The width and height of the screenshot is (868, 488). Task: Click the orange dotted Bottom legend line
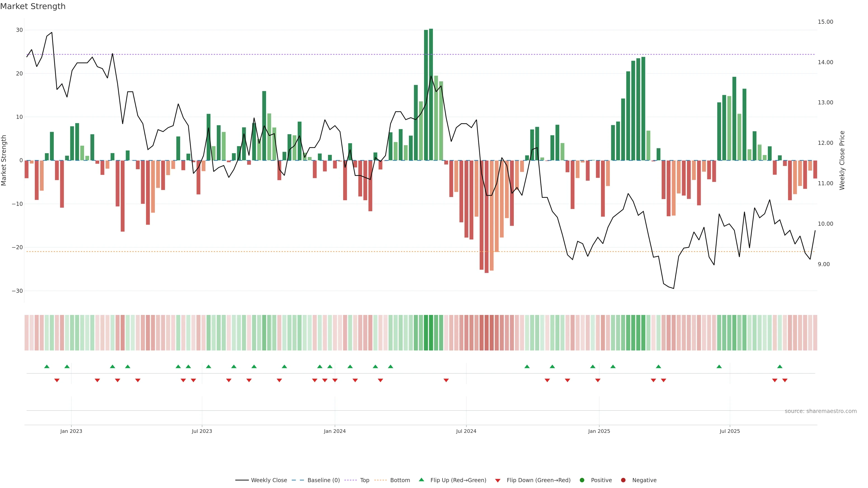tap(380, 480)
